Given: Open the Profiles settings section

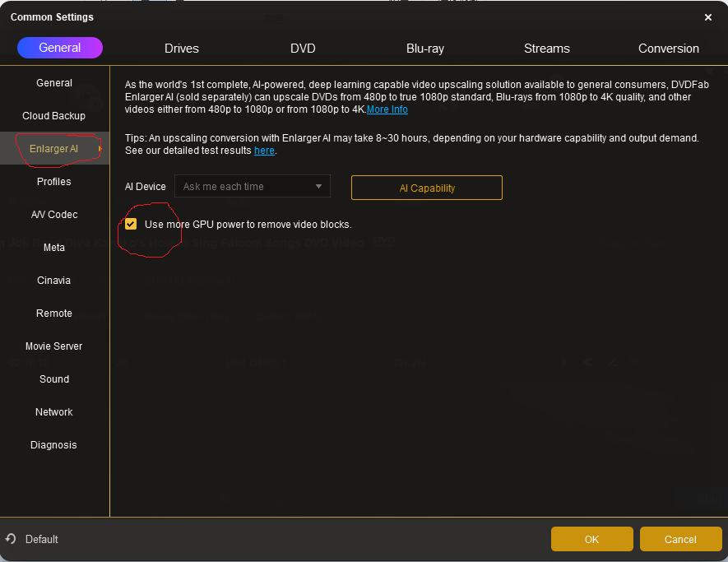Looking at the screenshot, I should pyautogui.click(x=54, y=182).
